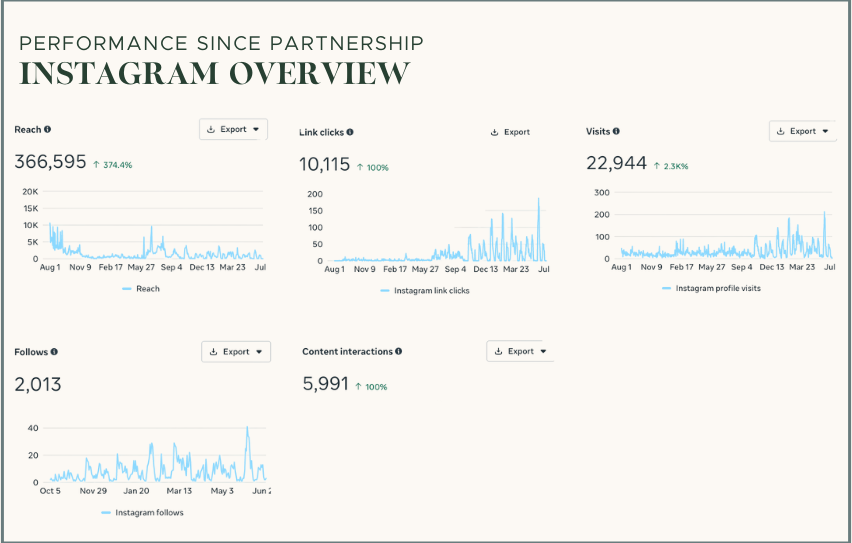The image size is (852, 543).
Task: Click the info icon next to Content interactions
Action: point(398,351)
